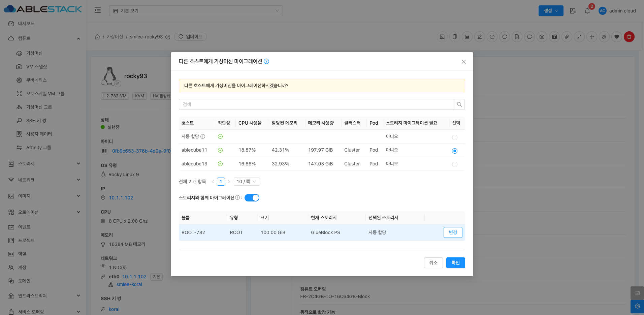Open the 대시보드 sidebar menu item
Viewport: 644px width, 315px height.
pyautogui.click(x=26, y=24)
